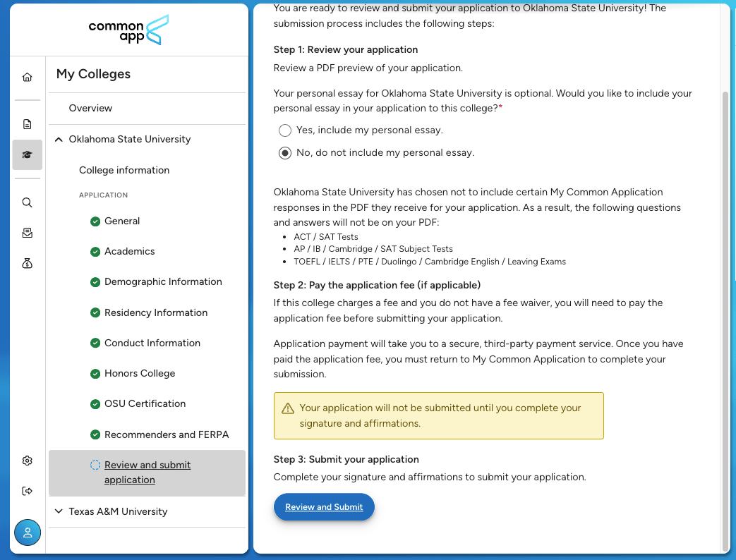
Task: Click the Common App logo
Action: coord(129,30)
